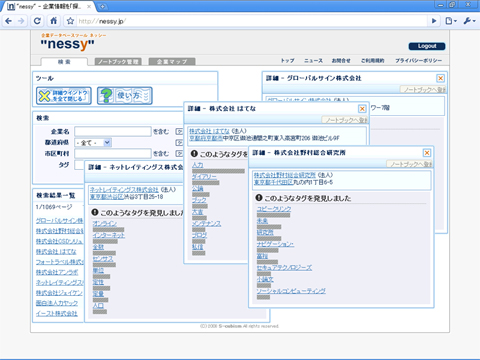Image resolution: width=480 pixels, height=360 pixels.
Task: Open the ニュース navigation link
Action: 313,61
